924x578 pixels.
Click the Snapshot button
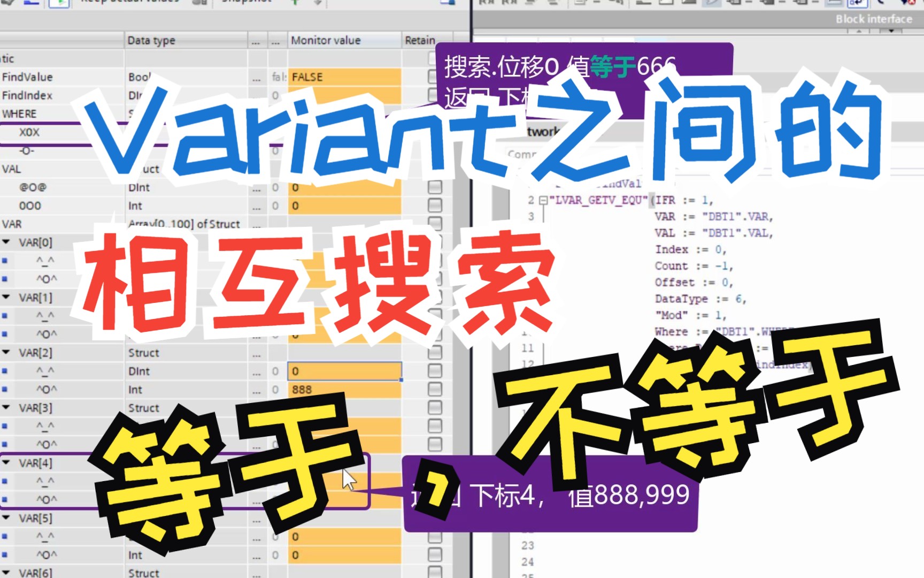pos(246,2)
